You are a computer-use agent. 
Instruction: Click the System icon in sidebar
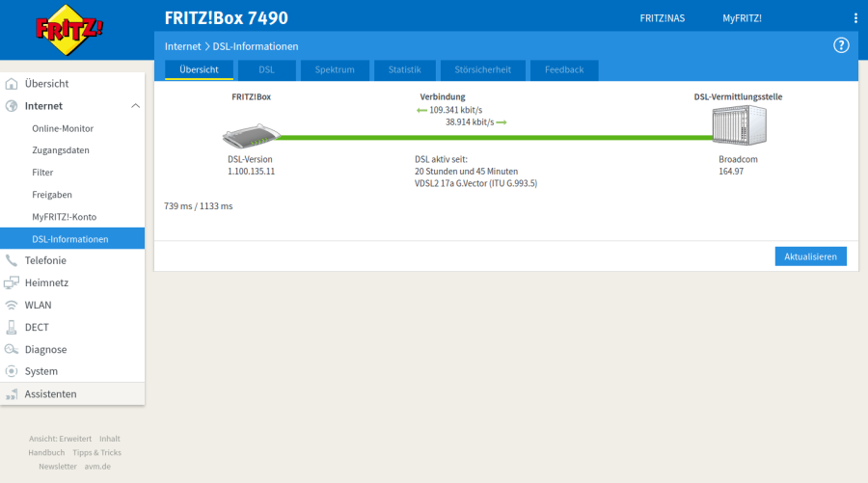point(12,371)
